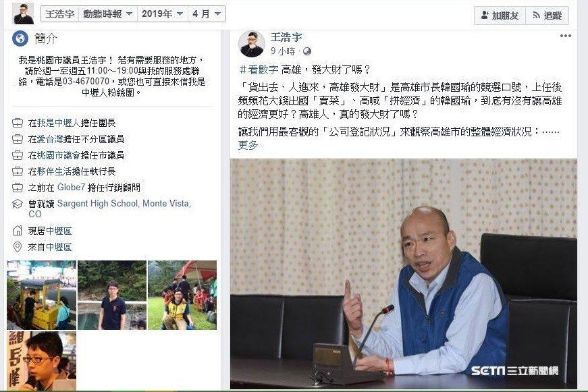Click the globe public-visibility icon beside 9小時
Viewport: 588px width, 392px height.
pyautogui.click(x=307, y=51)
